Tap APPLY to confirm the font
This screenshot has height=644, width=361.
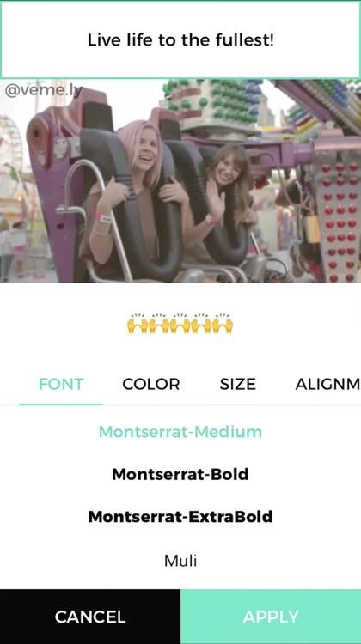point(271,617)
